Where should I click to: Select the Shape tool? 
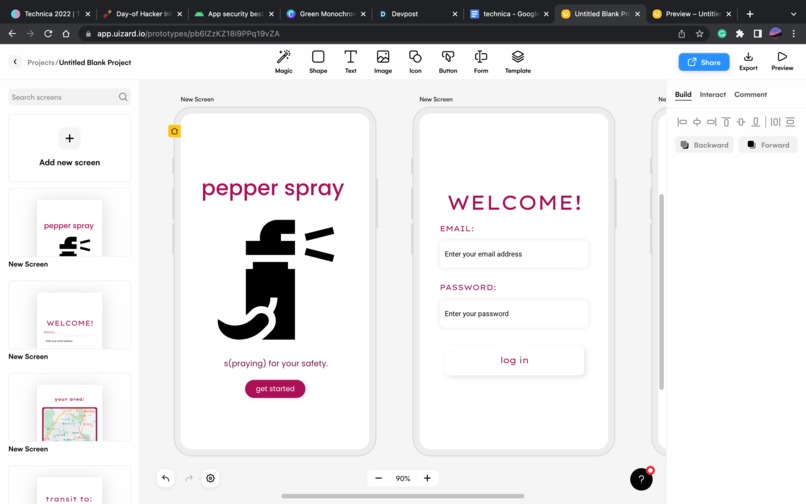(x=318, y=61)
